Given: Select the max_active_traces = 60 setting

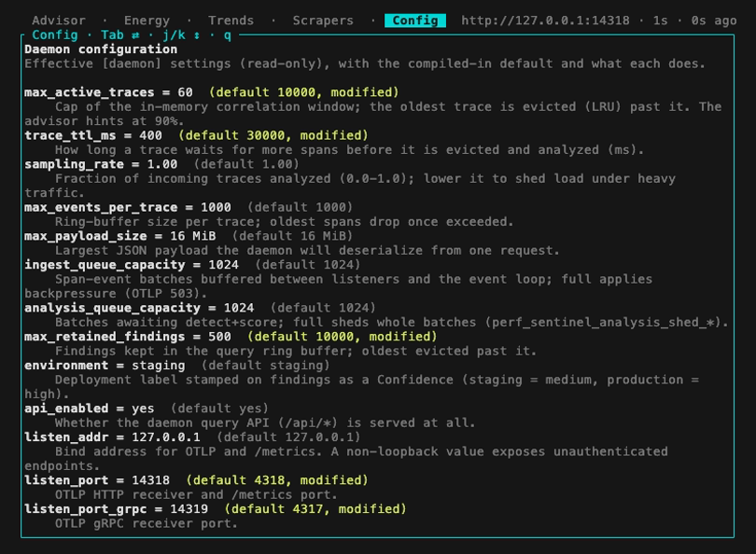Looking at the screenshot, I should click(x=108, y=92).
